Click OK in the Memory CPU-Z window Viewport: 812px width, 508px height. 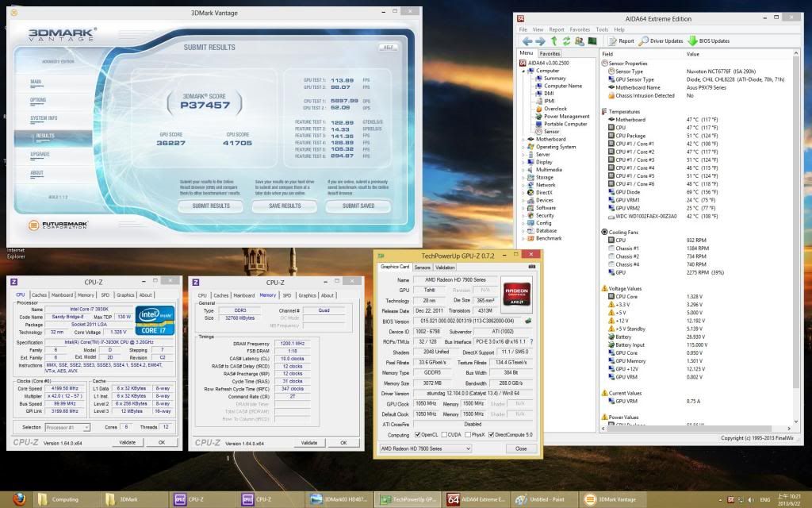(x=343, y=443)
